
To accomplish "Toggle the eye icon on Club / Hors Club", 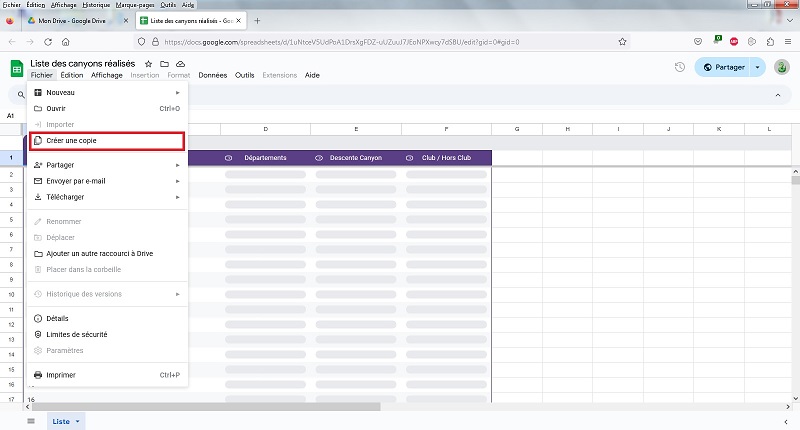I will (409, 158).
